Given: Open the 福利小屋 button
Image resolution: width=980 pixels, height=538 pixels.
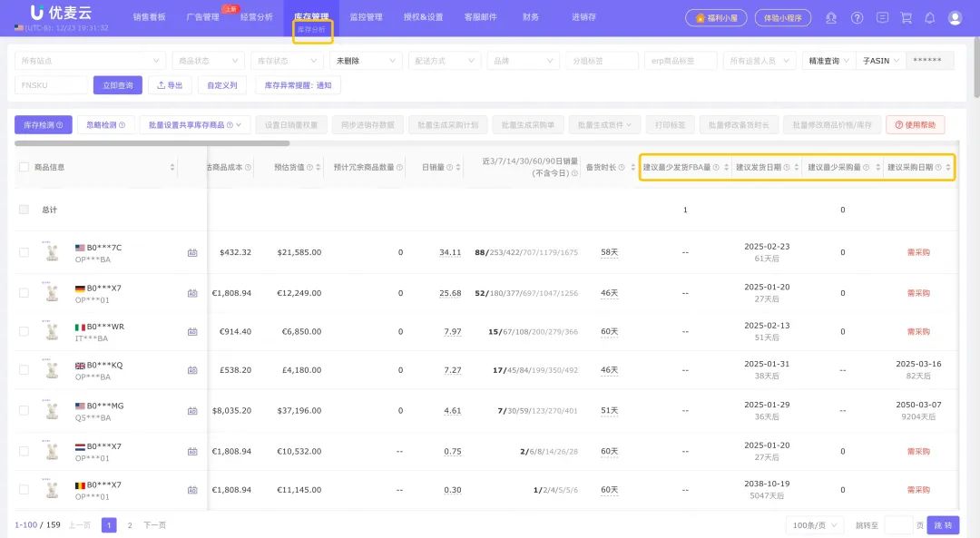Looking at the screenshot, I should (716, 18).
